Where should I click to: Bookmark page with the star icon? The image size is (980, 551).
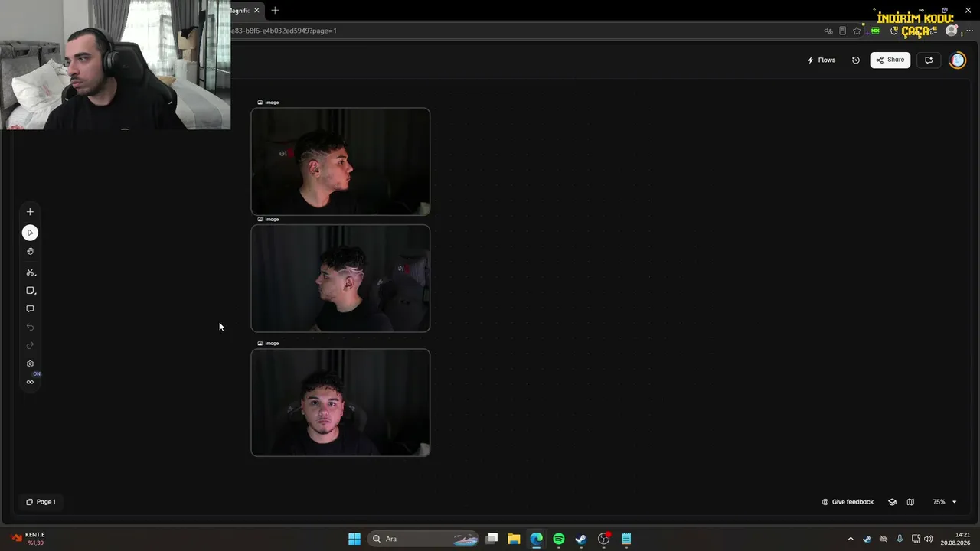857,31
